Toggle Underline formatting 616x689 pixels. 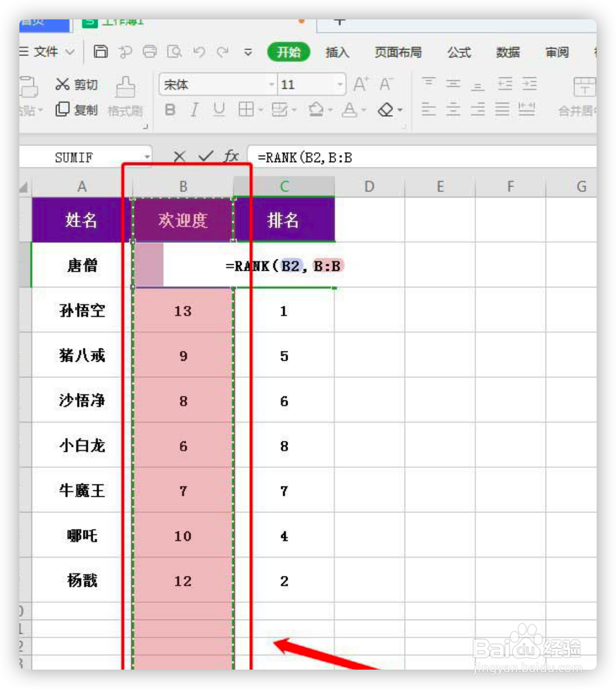[219, 110]
